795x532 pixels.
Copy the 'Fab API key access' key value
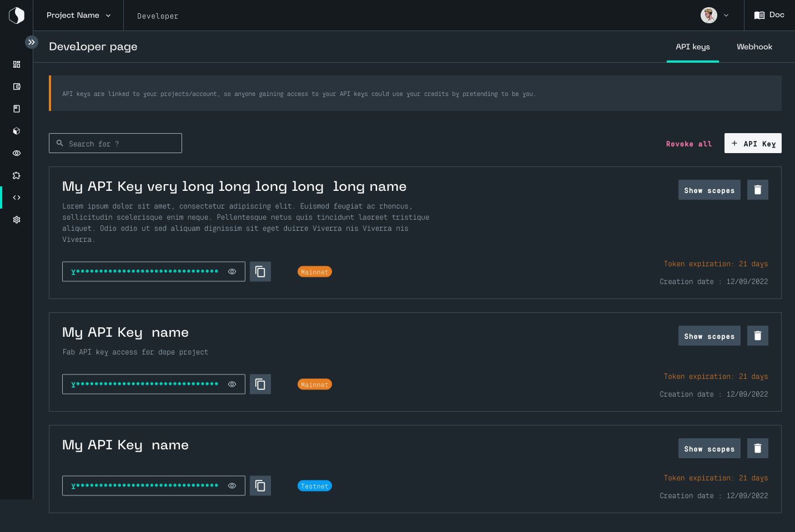point(260,384)
